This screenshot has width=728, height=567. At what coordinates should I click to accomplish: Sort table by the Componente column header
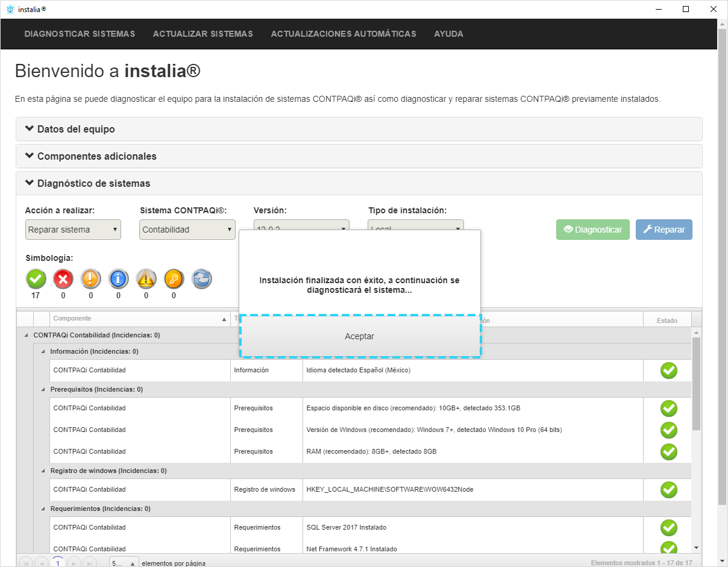click(72, 319)
